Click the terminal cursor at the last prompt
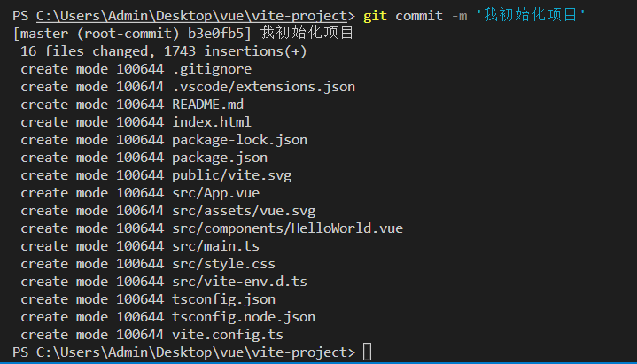Screen dimensions: 637x364 367,352
